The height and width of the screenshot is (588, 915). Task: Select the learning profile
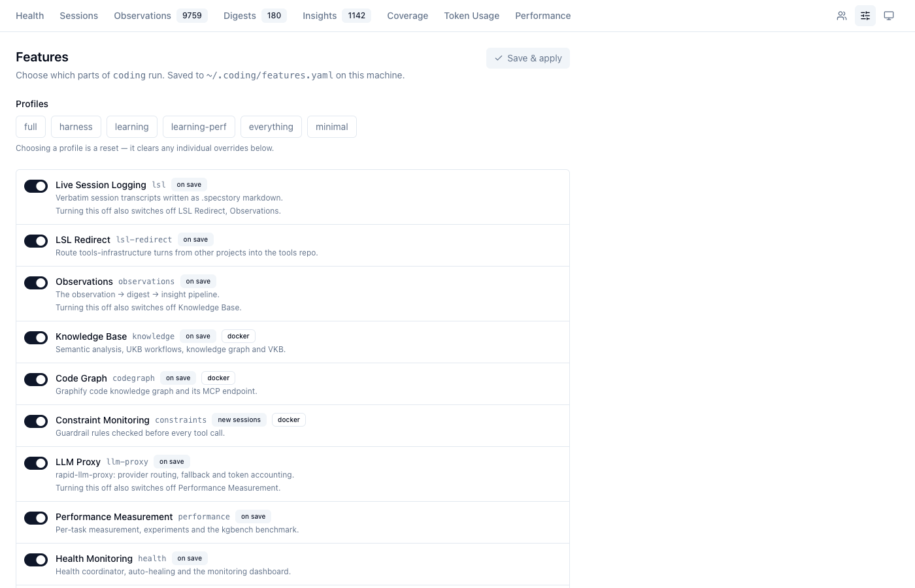click(132, 127)
